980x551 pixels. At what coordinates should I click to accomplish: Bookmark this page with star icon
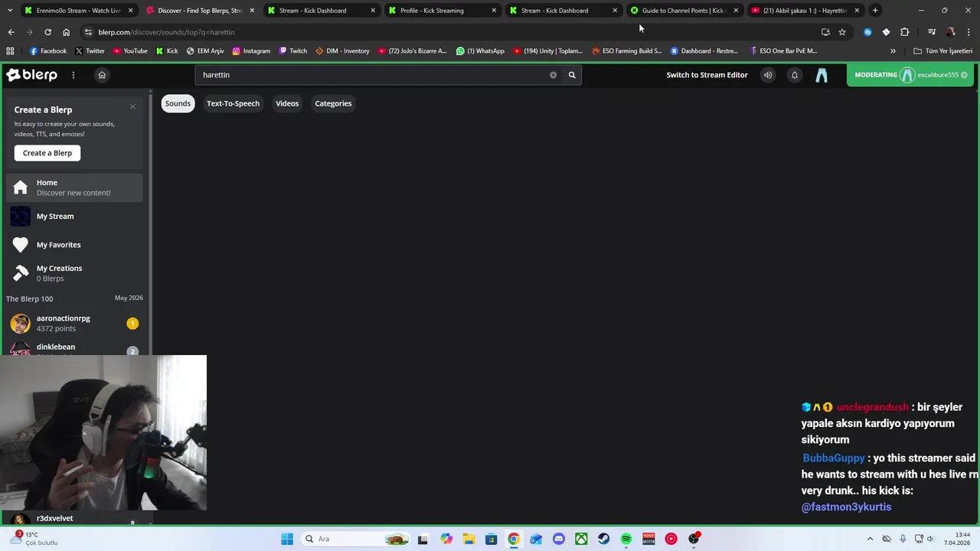click(842, 32)
